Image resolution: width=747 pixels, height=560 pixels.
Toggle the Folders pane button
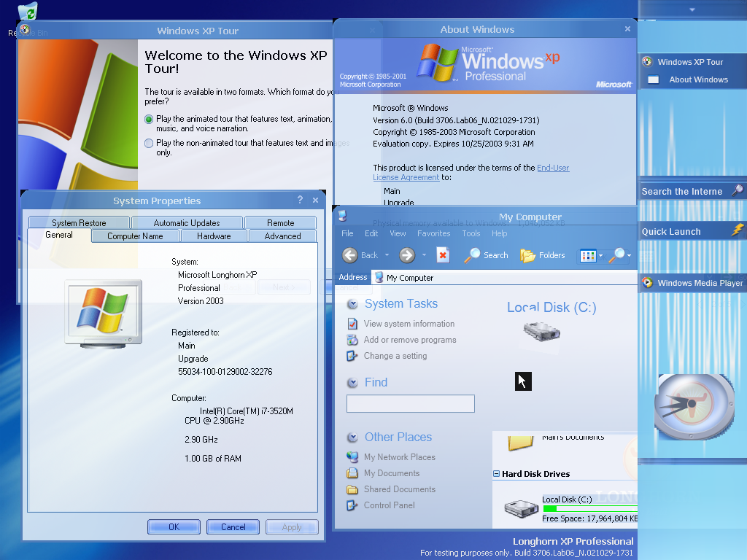[543, 255]
